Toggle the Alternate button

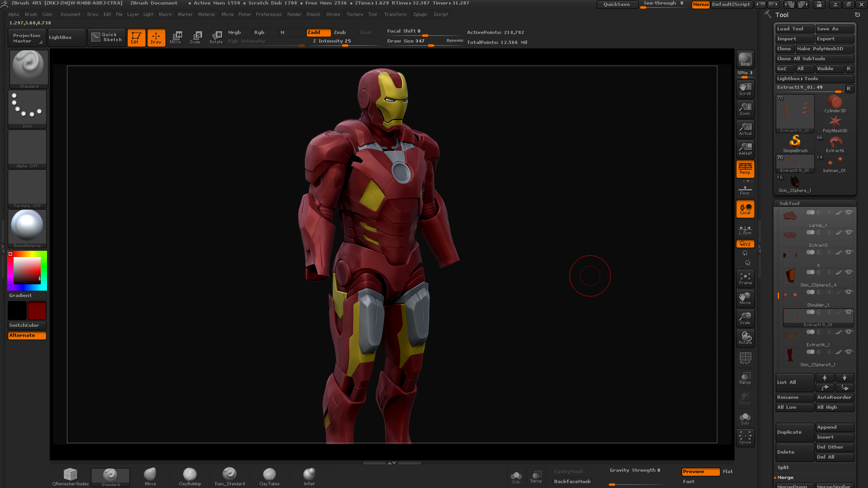pyautogui.click(x=27, y=335)
